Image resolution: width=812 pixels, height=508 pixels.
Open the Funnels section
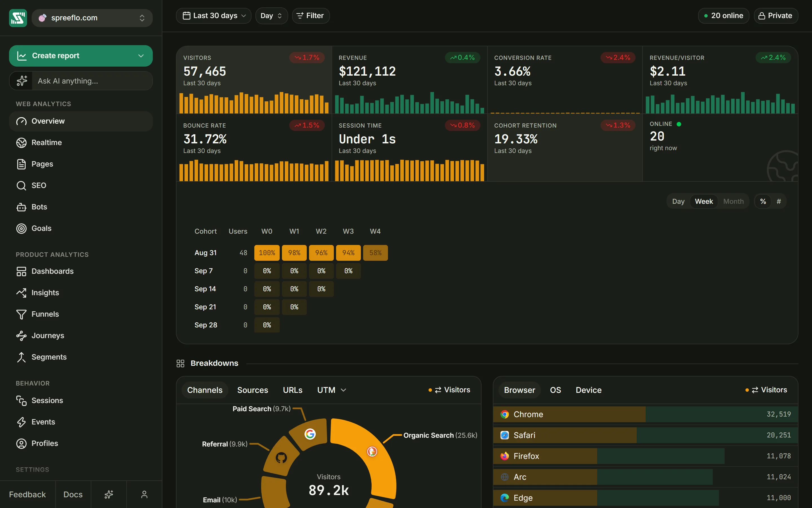coord(81,314)
